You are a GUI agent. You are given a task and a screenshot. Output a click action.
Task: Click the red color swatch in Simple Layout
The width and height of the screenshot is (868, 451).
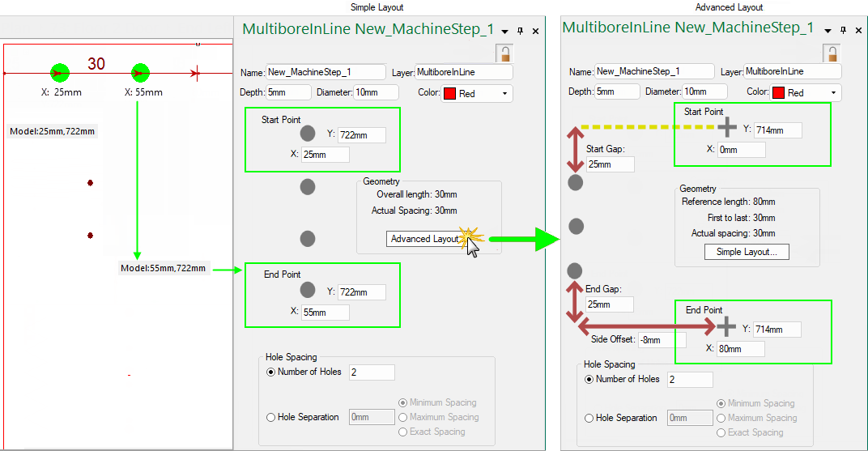(x=449, y=94)
